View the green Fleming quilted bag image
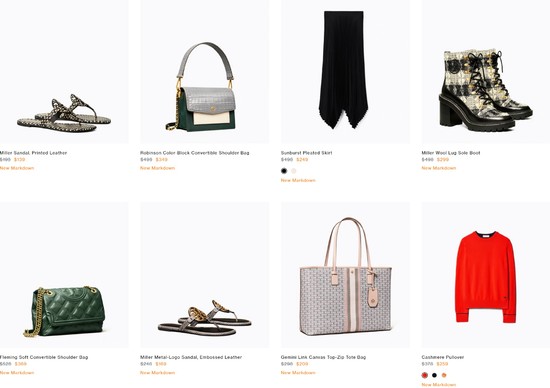Viewport: 550px width, 388px height. pyautogui.click(x=64, y=275)
